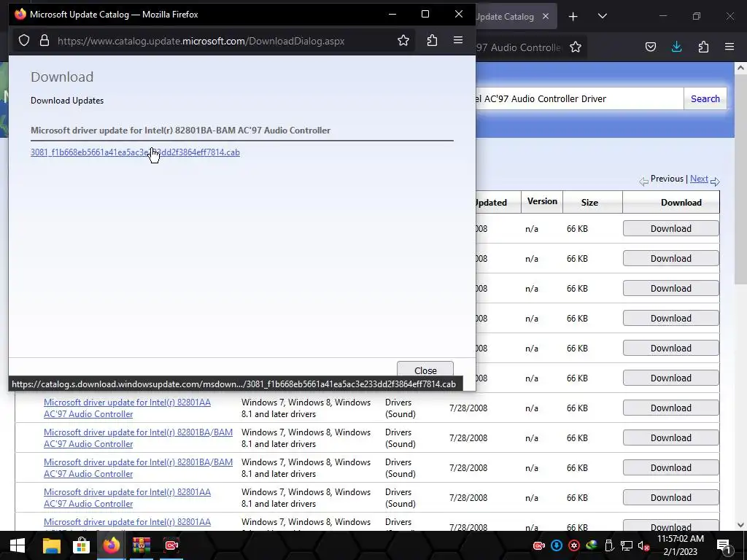The width and height of the screenshot is (747, 560).
Task: Bookmark the DownloadDialog.aspx page with the star
Action: (x=403, y=41)
